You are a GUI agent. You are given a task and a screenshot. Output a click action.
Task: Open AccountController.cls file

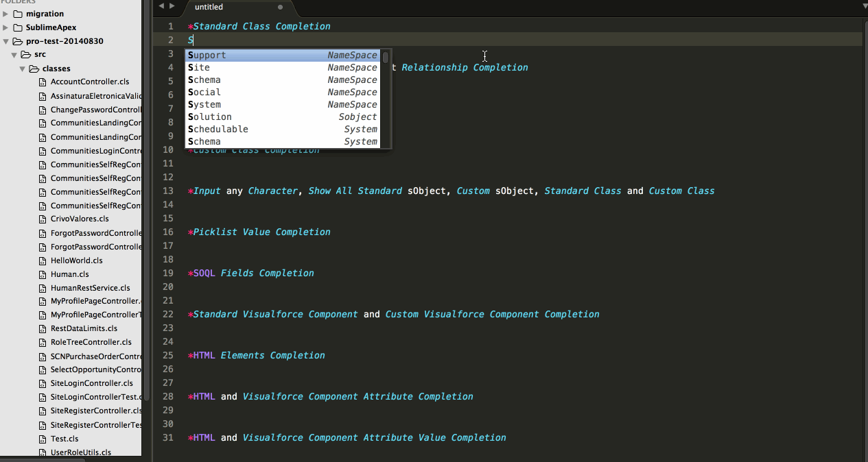pos(90,82)
